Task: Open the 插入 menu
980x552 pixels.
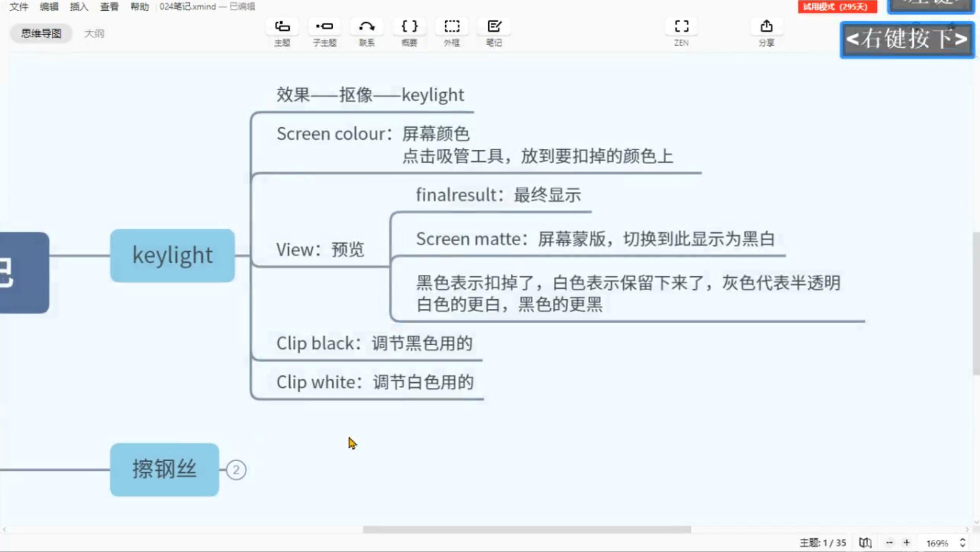Action: point(79,6)
